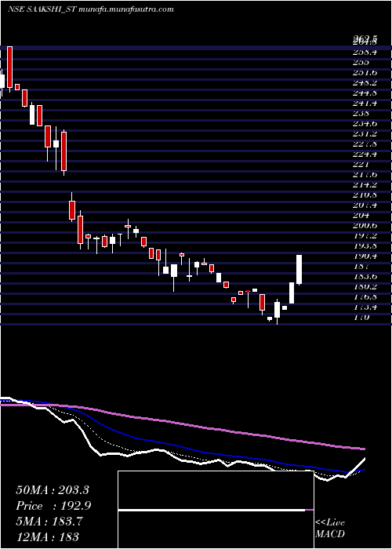The width and height of the screenshot is (392, 549).
Task: Click the 170 price axis label
Action: point(362,318)
